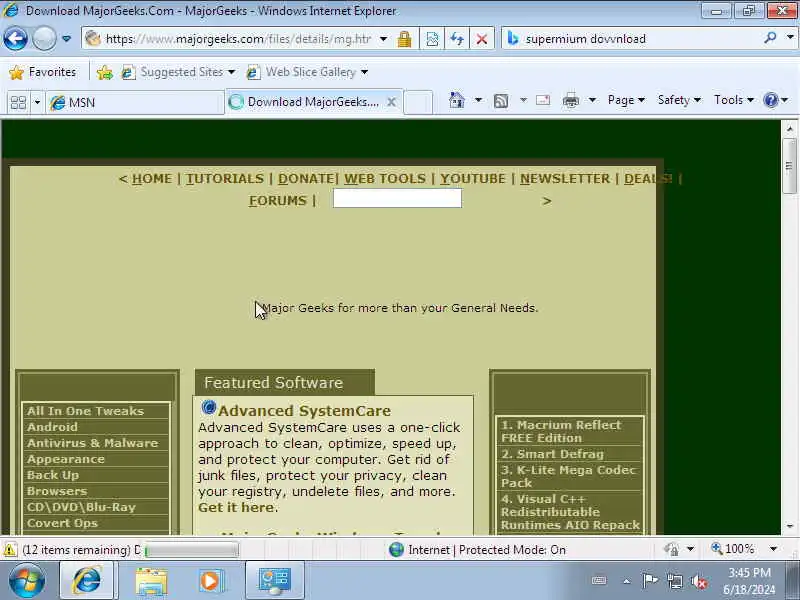Click the muted volume tray icon
This screenshot has width=800, height=600.
coord(698,581)
